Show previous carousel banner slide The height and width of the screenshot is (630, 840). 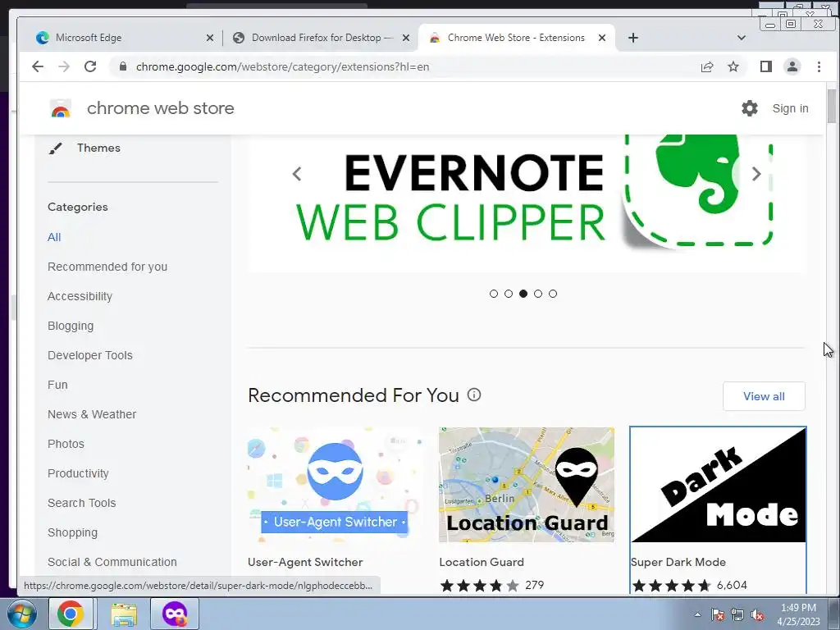(x=297, y=174)
